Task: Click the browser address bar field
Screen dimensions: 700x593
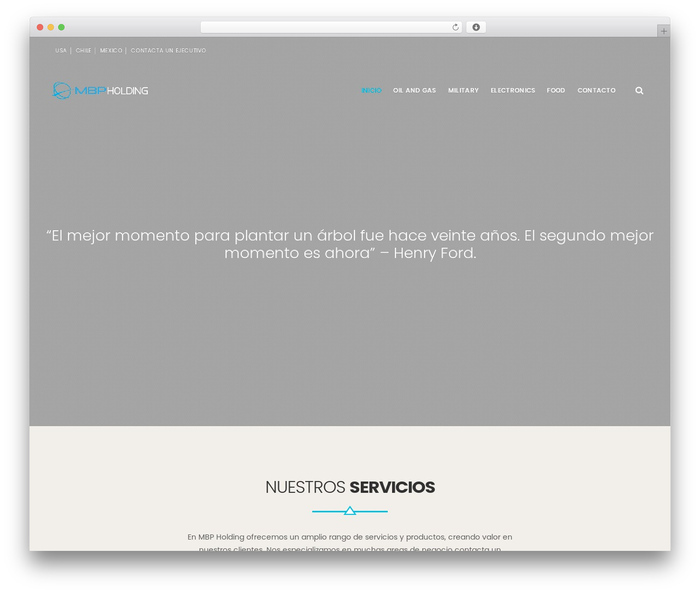Action: pyautogui.click(x=331, y=27)
